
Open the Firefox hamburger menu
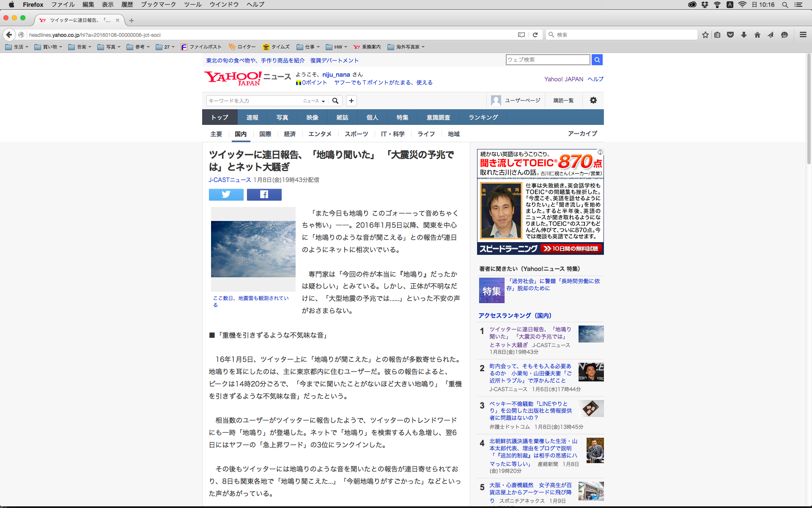click(x=803, y=35)
